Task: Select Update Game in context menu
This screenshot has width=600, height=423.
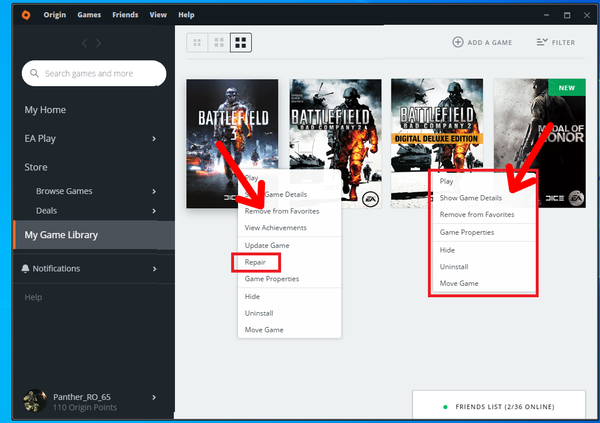Action: pyautogui.click(x=267, y=245)
